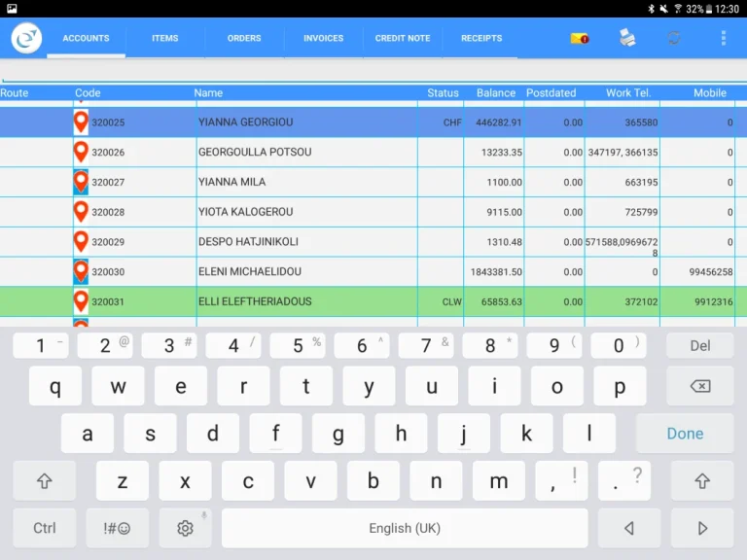Tap the number 5 key
Viewport: 747px width, 560px height.
pos(298,345)
